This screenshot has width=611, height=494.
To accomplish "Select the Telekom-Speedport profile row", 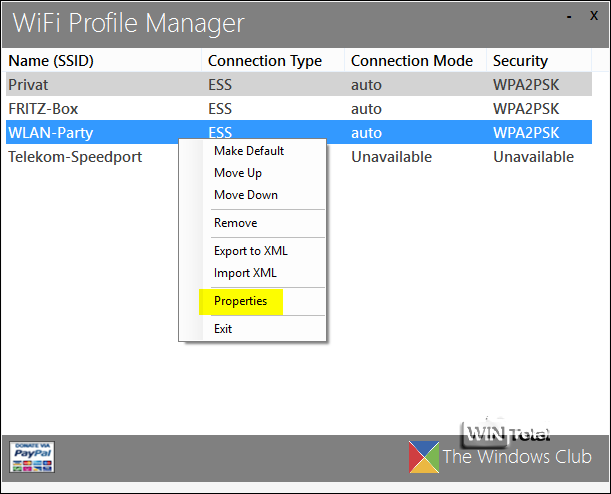I will pos(75,157).
